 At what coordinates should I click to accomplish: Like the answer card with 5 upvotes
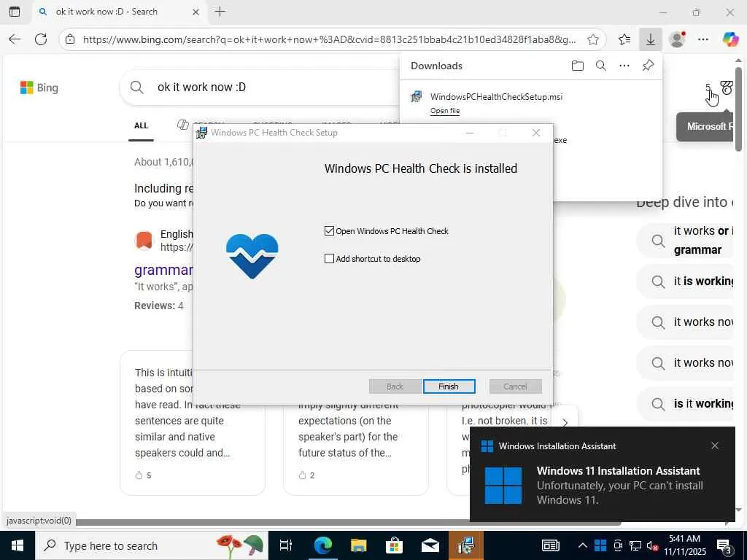click(139, 475)
